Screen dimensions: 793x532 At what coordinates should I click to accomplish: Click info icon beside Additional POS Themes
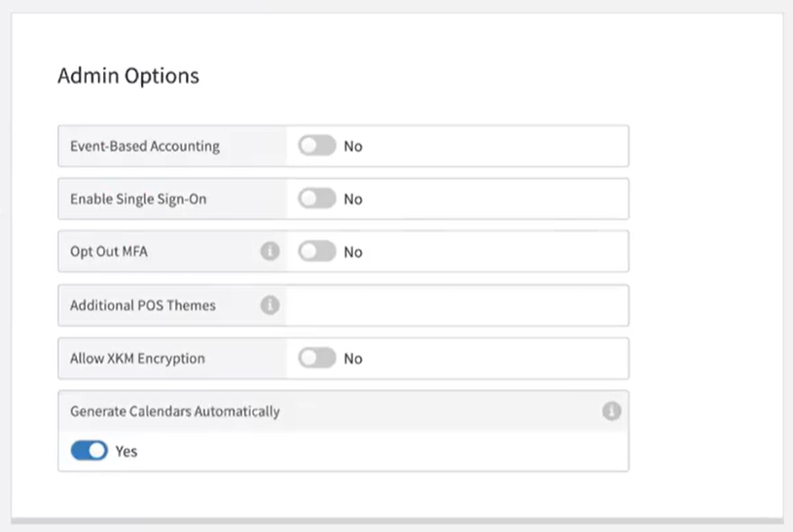[x=270, y=305]
